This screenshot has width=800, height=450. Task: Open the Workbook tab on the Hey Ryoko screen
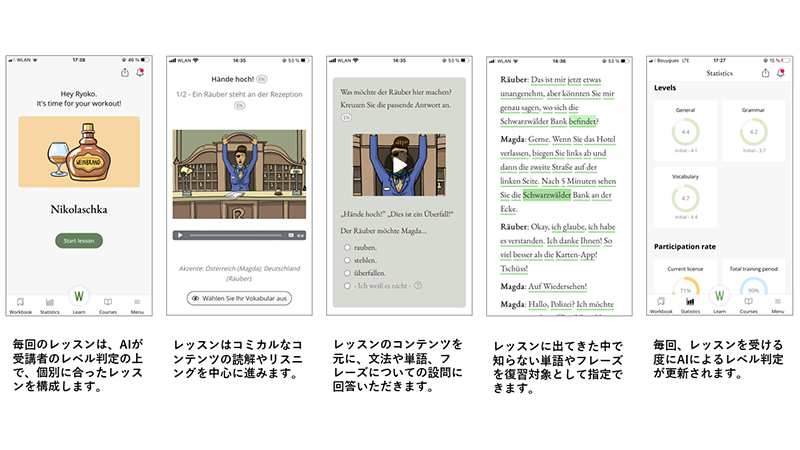[20, 303]
